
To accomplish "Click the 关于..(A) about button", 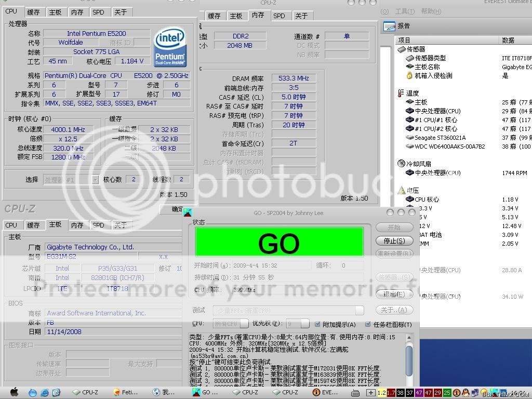I will [x=394, y=310].
